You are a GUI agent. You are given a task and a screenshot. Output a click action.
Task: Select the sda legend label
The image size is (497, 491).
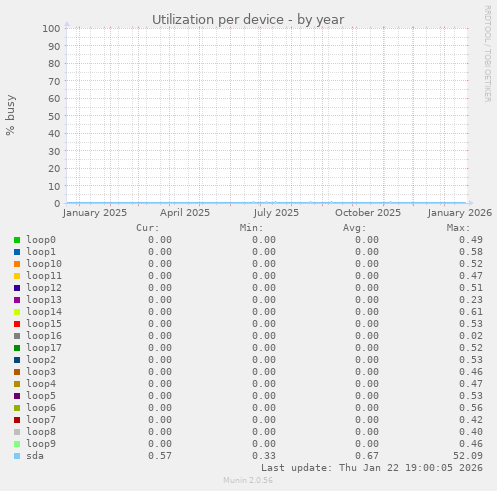coord(35,456)
